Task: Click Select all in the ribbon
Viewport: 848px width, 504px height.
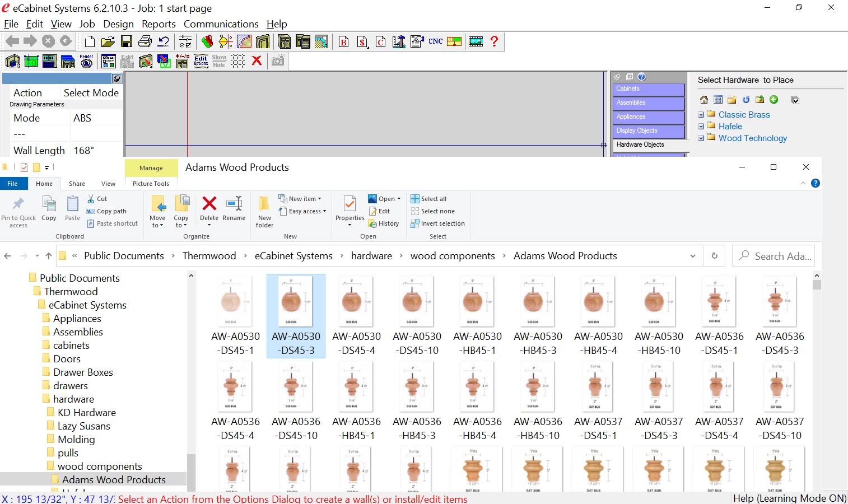Action: point(428,199)
